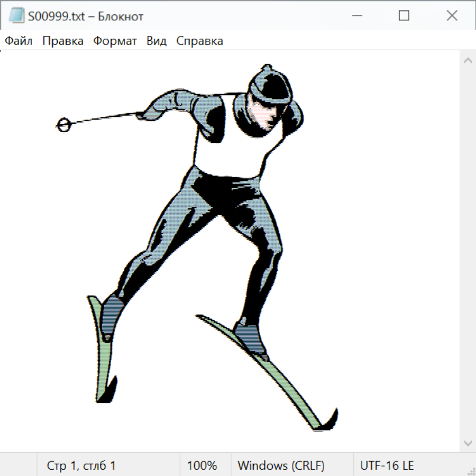Open the Файл menu
Image resolution: width=476 pixels, height=476 pixels.
[19, 41]
